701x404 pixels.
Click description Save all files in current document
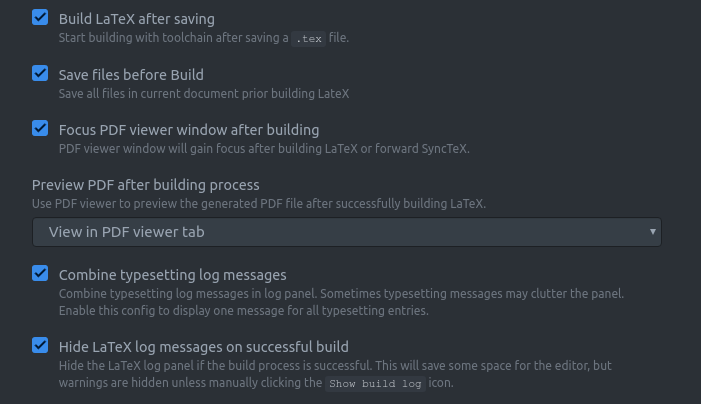click(x=204, y=94)
